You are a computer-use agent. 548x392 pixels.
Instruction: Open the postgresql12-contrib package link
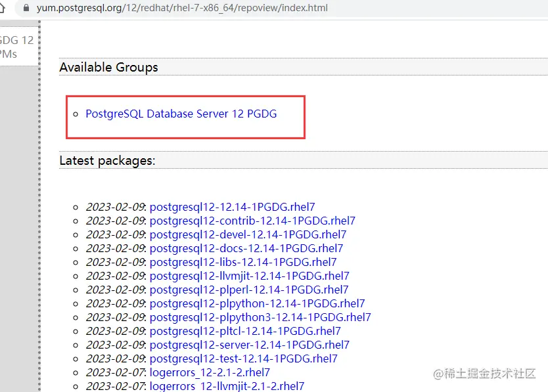tap(253, 221)
